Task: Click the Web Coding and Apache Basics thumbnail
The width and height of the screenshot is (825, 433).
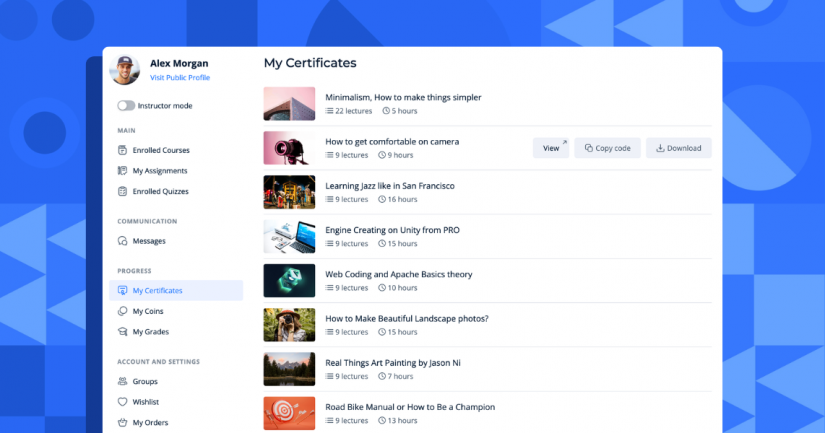Action: click(x=289, y=281)
